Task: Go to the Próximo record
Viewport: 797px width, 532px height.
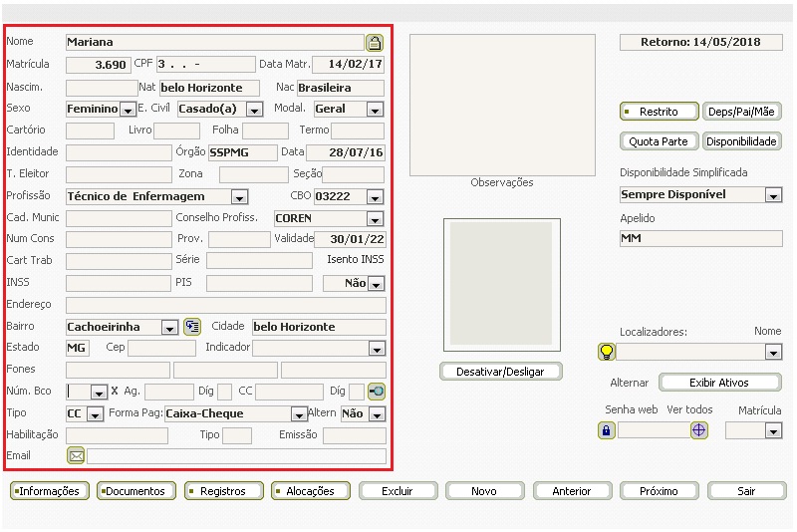Action: click(x=660, y=491)
